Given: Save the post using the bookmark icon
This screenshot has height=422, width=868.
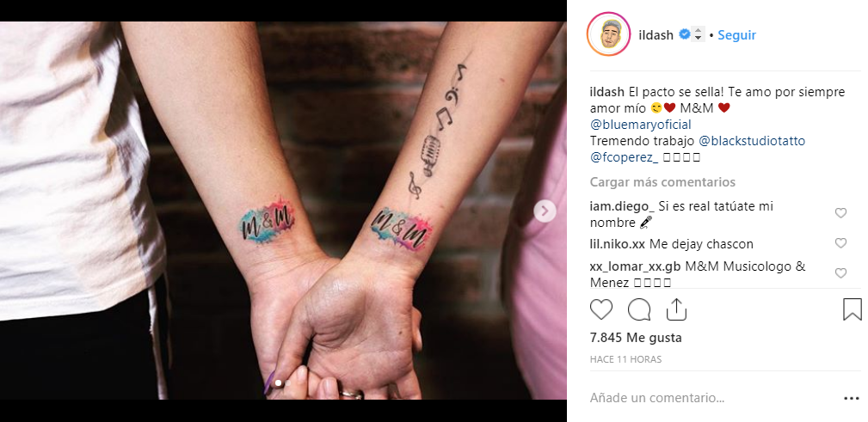Looking at the screenshot, I should (853, 309).
